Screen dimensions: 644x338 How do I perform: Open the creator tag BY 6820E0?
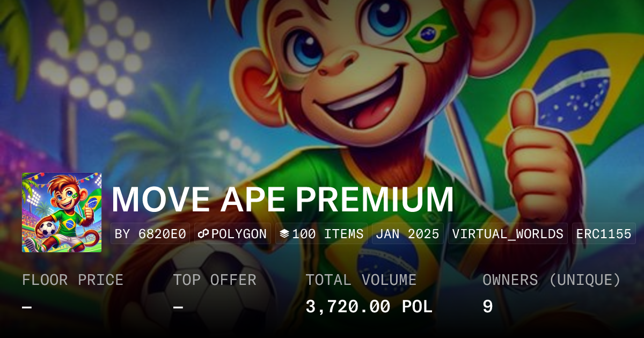pos(150,234)
